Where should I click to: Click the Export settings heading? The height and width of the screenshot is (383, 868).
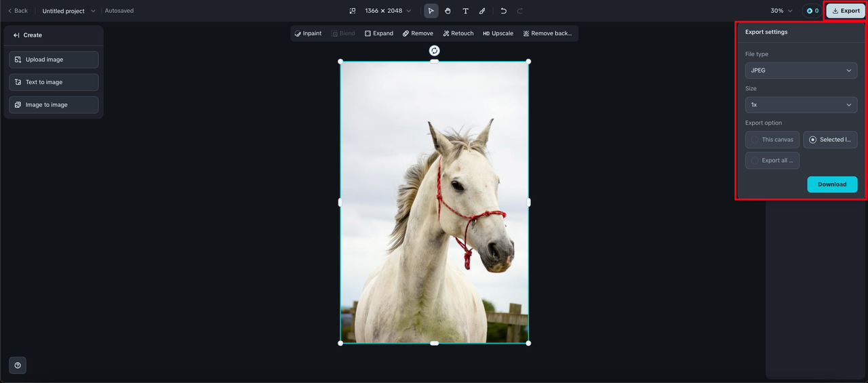[x=766, y=32]
